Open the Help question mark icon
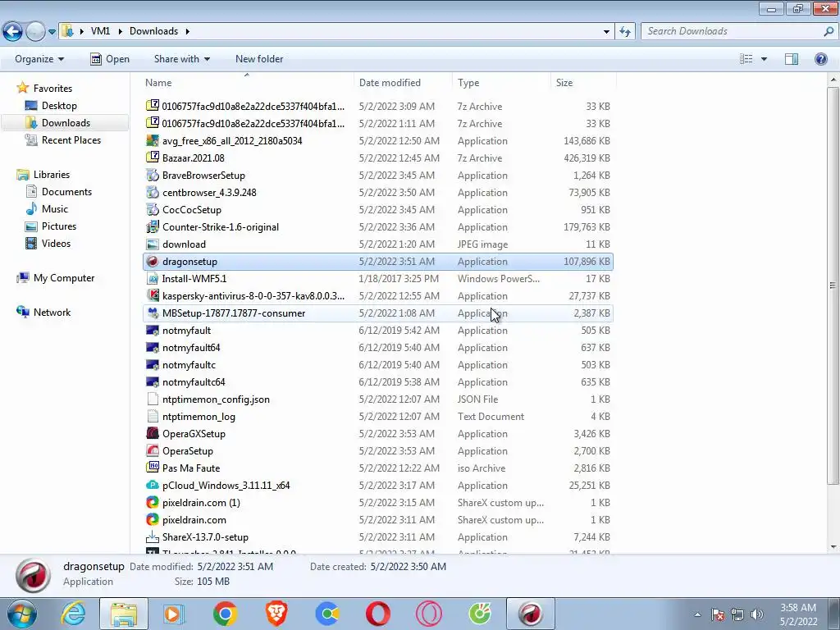The width and height of the screenshot is (840, 630). click(x=820, y=59)
